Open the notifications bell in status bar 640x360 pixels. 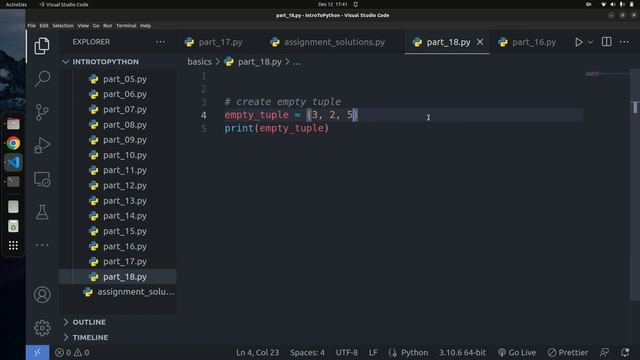click(x=624, y=352)
